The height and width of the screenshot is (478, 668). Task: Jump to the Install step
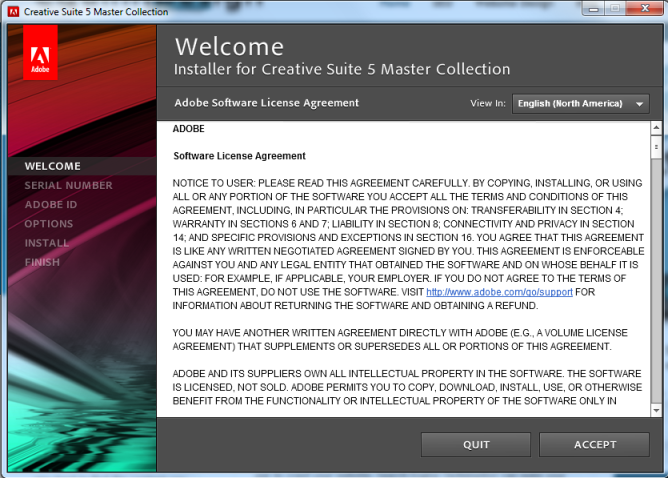pos(46,243)
